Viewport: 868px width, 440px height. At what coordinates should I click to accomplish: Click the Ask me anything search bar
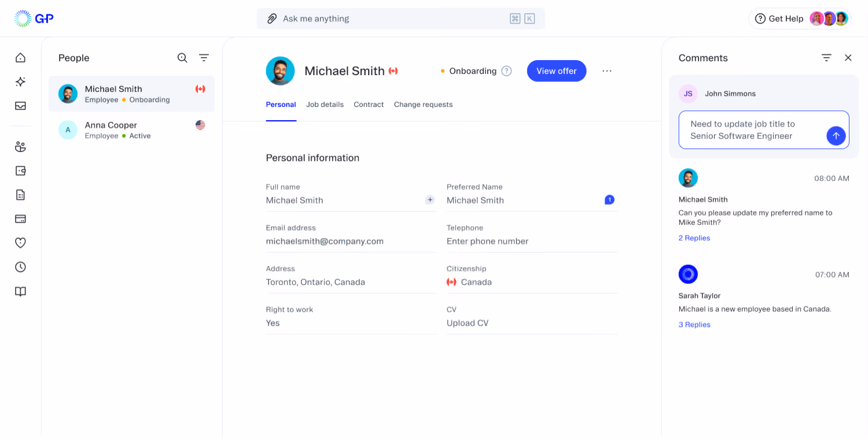pyautogui.click(x=400, y=19)
